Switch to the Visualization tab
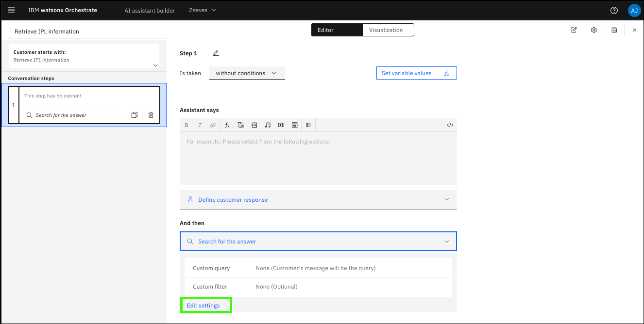 tap(386, 30)
